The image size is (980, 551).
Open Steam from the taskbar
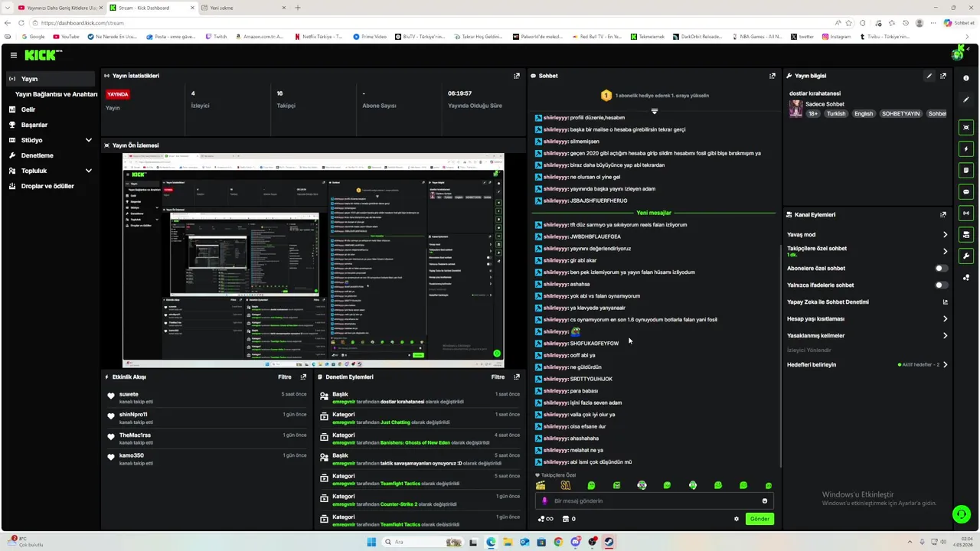(x=609, y=542)
